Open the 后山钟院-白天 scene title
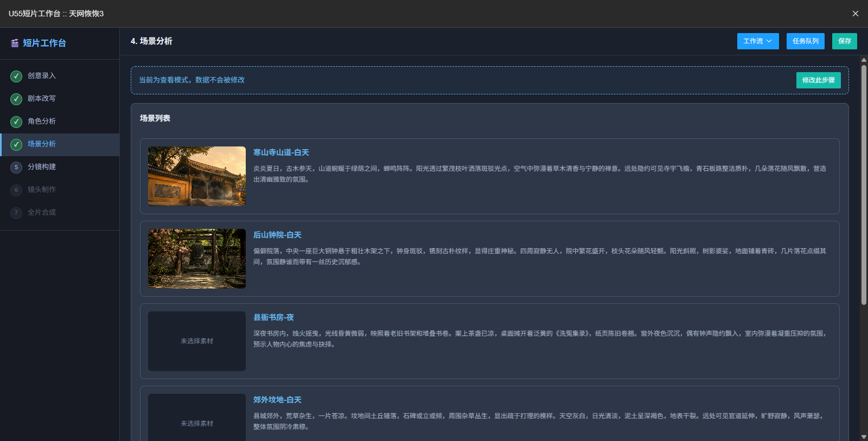 point(277,235)
